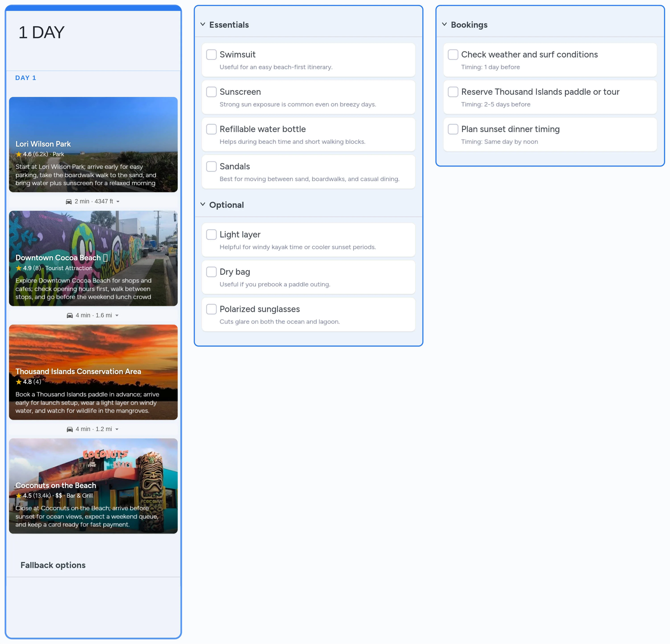Click the car icon under Downtown Cocoa Beach card
This screenshot has width=670, height=644.
coord(70,315)
